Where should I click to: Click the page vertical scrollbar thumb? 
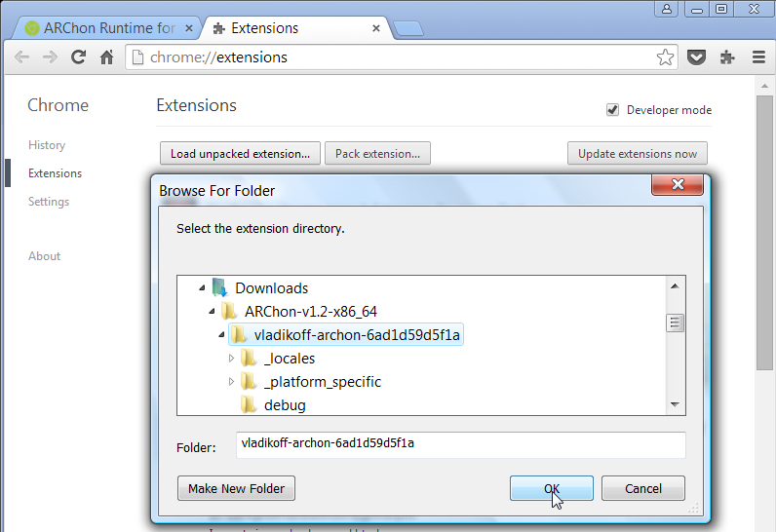click(764, 232)
